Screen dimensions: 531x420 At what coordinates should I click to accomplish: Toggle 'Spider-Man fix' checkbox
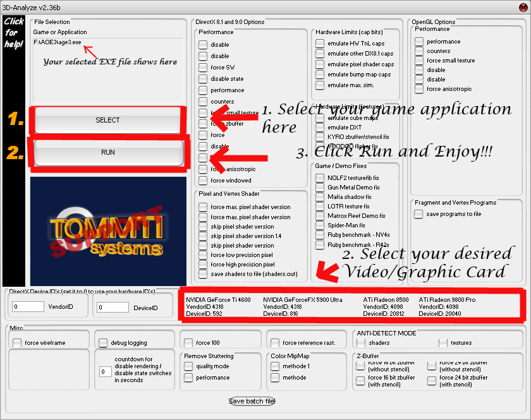click(x=320, y=225)
